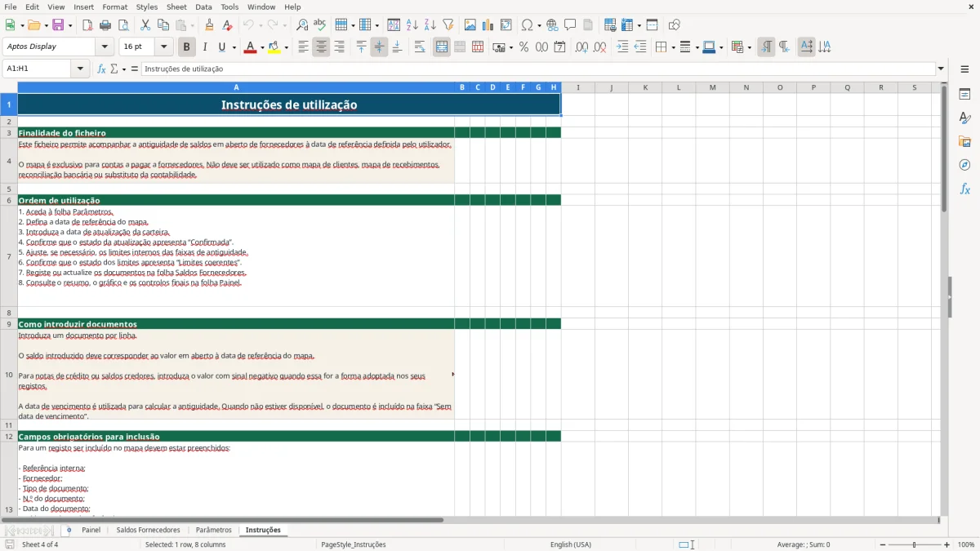
Task: Toggle Left-to-Right text direction
Action: tap(766, 47)
